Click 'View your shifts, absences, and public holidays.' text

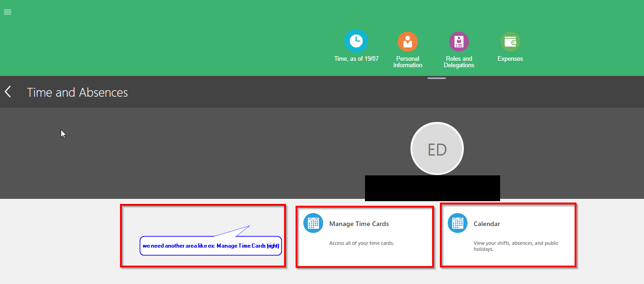(x=516, y=246)
